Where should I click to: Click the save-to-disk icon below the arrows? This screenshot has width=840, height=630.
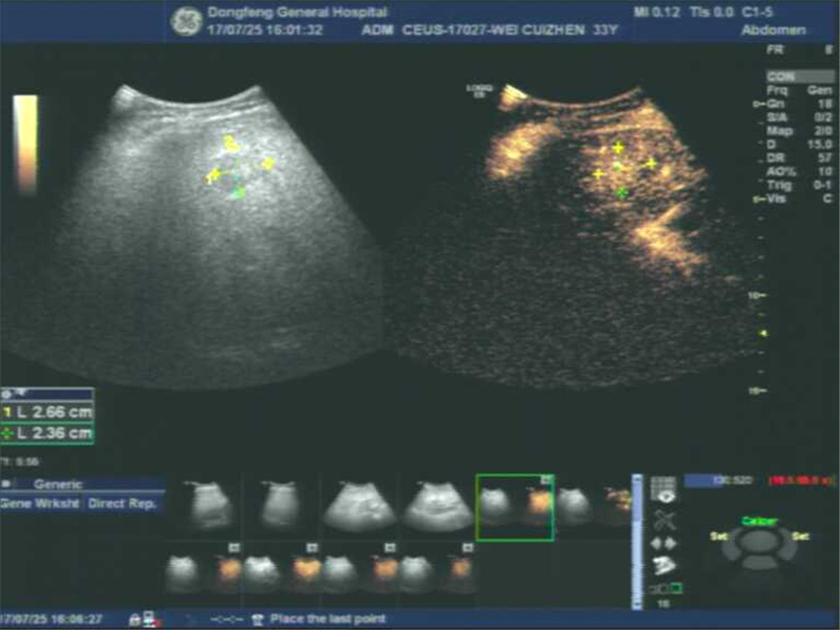pos(664,564)
